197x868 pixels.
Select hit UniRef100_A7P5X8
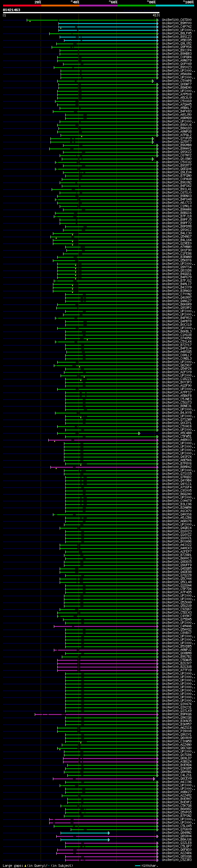point(176,94)
